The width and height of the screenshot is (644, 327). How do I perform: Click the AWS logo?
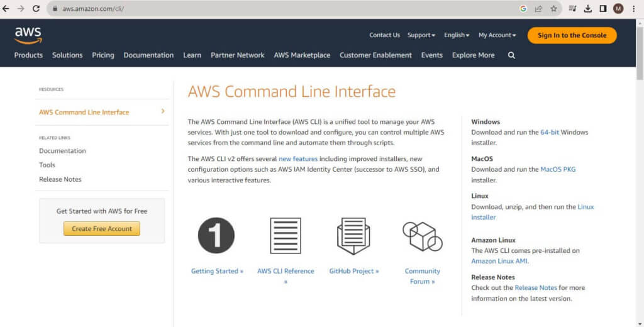(28, 35)
